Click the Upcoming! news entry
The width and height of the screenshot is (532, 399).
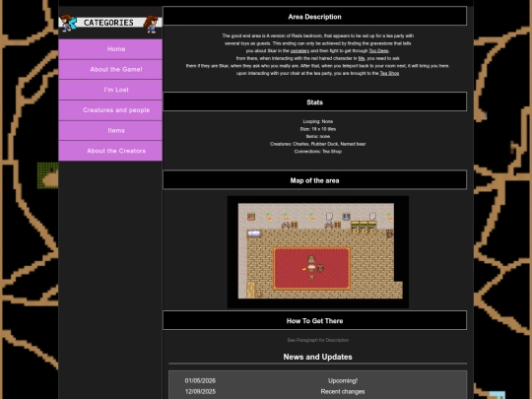[x=343, y=380]
